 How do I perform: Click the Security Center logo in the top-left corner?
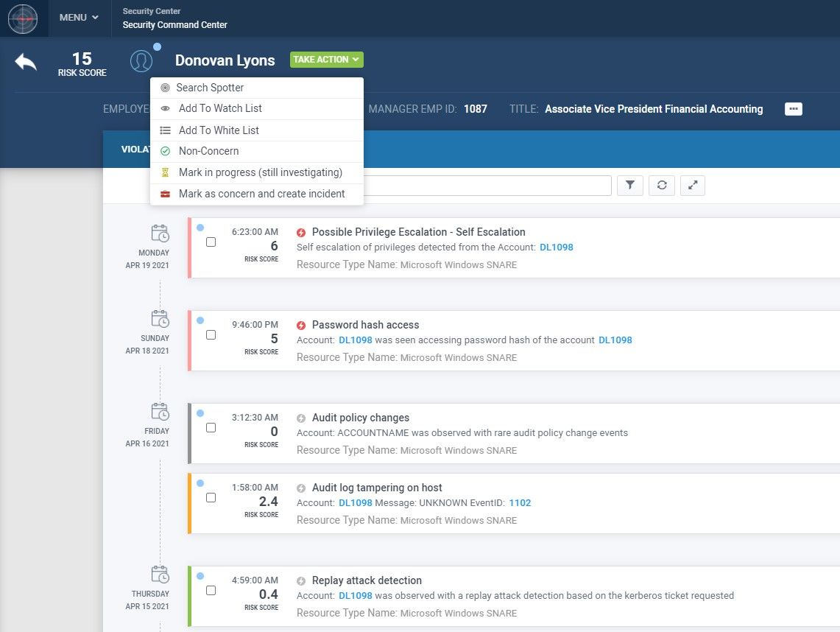23,18
